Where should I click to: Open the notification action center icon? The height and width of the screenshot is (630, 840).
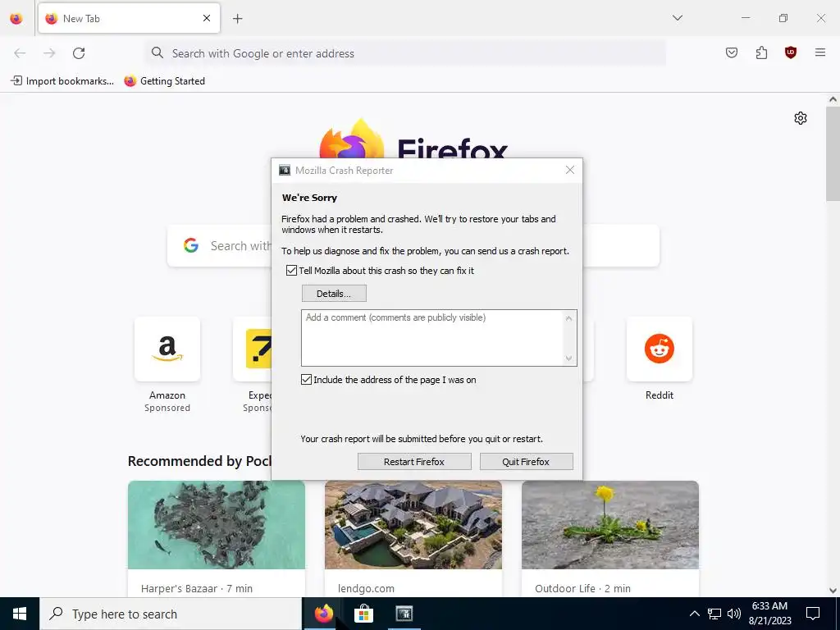[813, 614]
